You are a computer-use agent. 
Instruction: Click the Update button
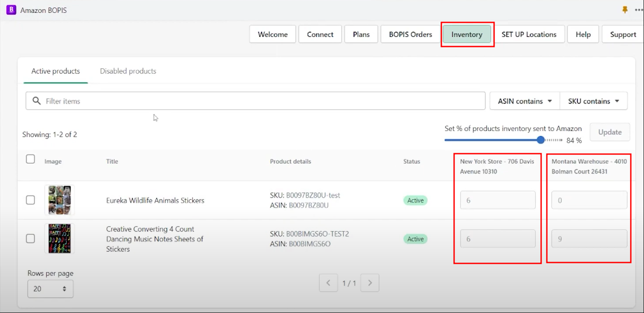click(610, 132)
